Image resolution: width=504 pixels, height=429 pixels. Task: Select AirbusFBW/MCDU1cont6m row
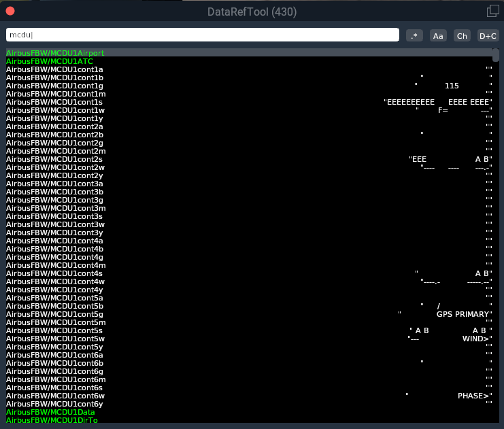pos(249,379)
